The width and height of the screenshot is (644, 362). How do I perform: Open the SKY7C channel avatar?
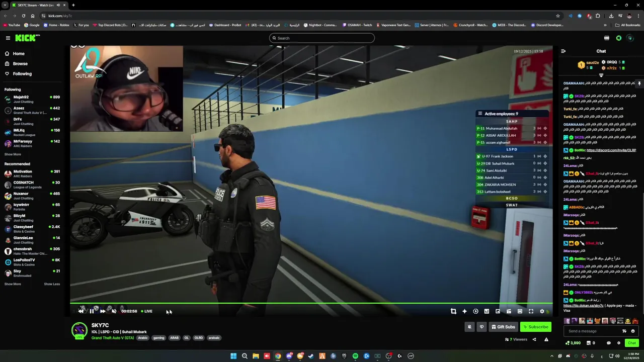(x=79, y=330)
